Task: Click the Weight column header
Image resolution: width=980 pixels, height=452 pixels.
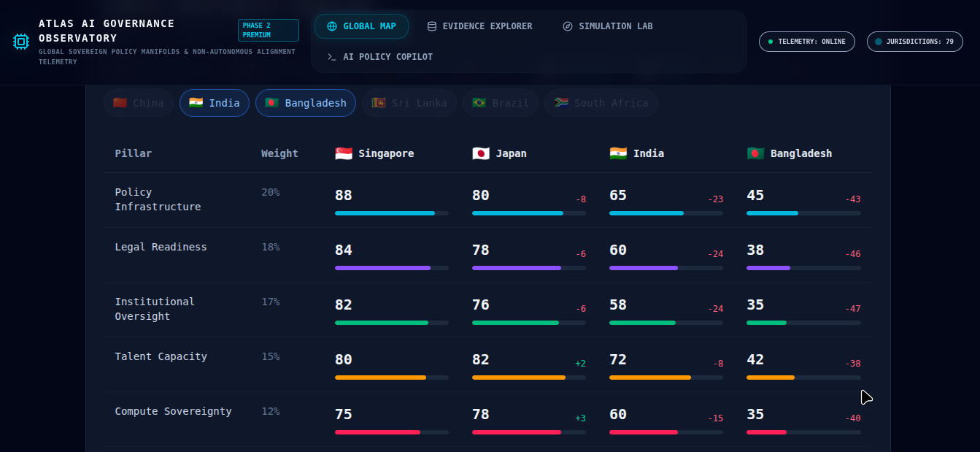Action: click(x=280, y=153)
